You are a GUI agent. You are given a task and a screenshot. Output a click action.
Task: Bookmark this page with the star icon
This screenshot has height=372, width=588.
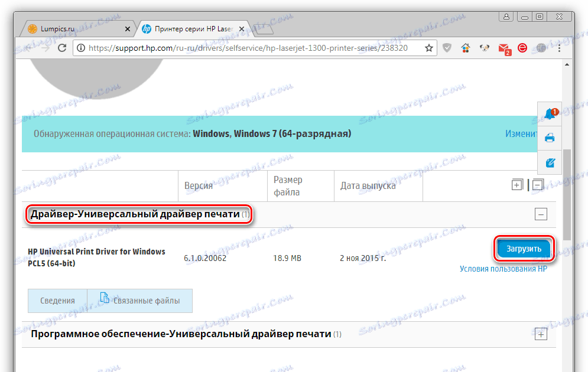click(429, 48)
